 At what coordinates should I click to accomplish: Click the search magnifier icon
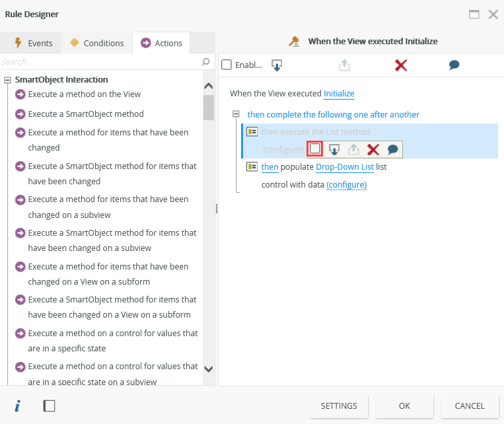tap(206, 61)
